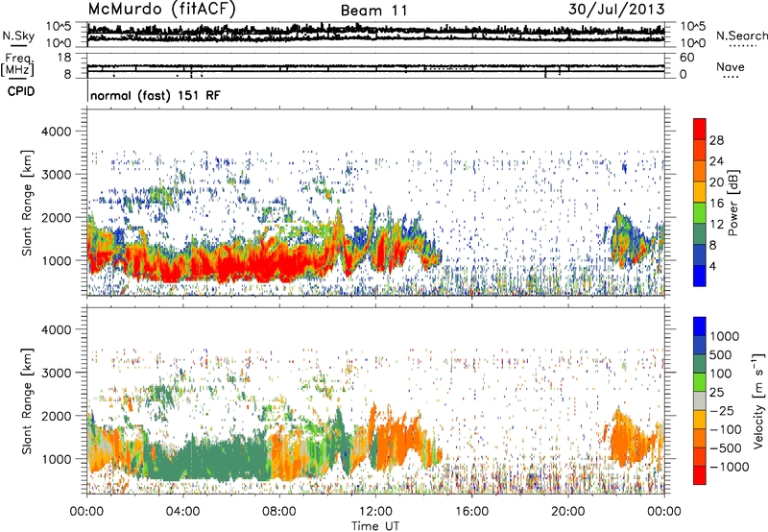Click the gray segment of Velocity colorbar

(x=700, y=401)
